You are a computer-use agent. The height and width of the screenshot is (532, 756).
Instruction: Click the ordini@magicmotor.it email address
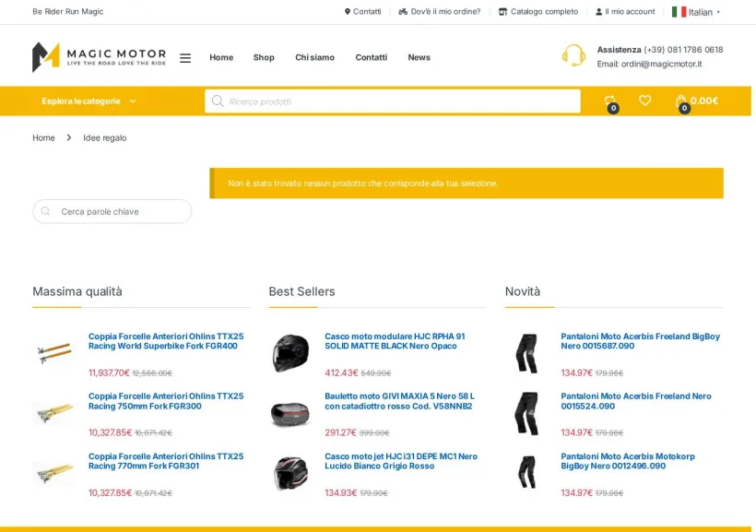662,64
